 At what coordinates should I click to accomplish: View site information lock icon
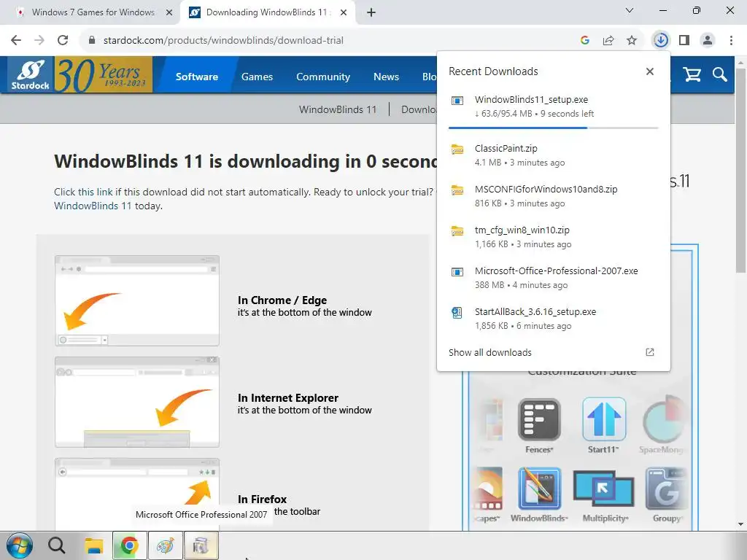tap(92, 41)
